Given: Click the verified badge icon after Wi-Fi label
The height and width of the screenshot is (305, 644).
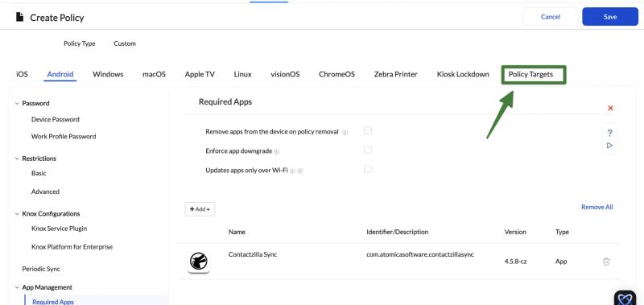Looking at the screenshot, I should 299,171.
